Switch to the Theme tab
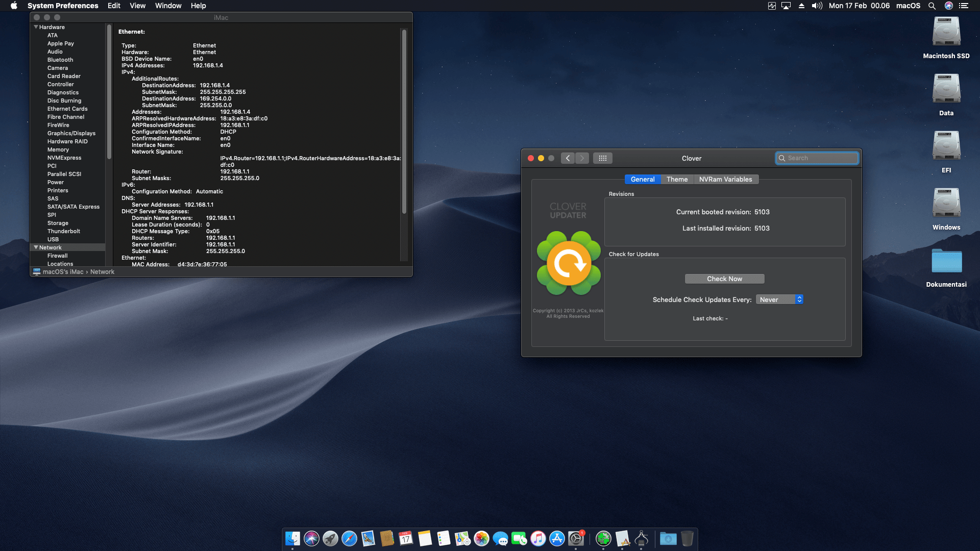Image resolution: width=980 pixels, height=551 pixels. 677,179
